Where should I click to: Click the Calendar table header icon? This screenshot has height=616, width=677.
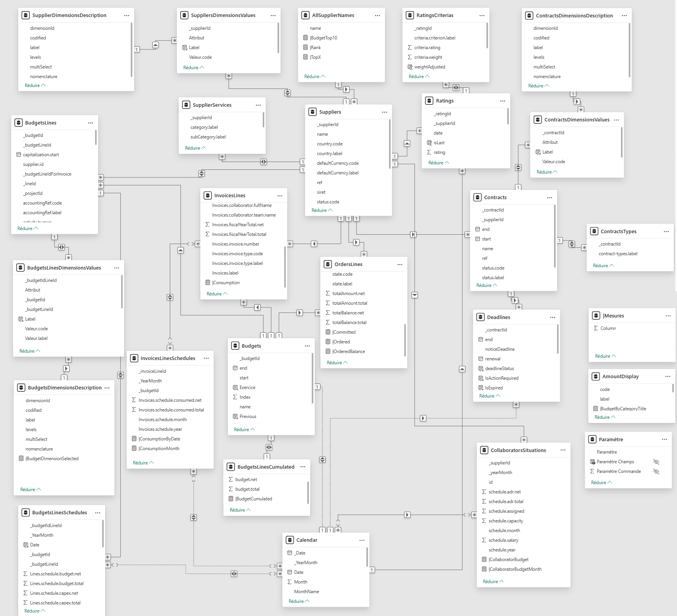click(x=290, y=540)
